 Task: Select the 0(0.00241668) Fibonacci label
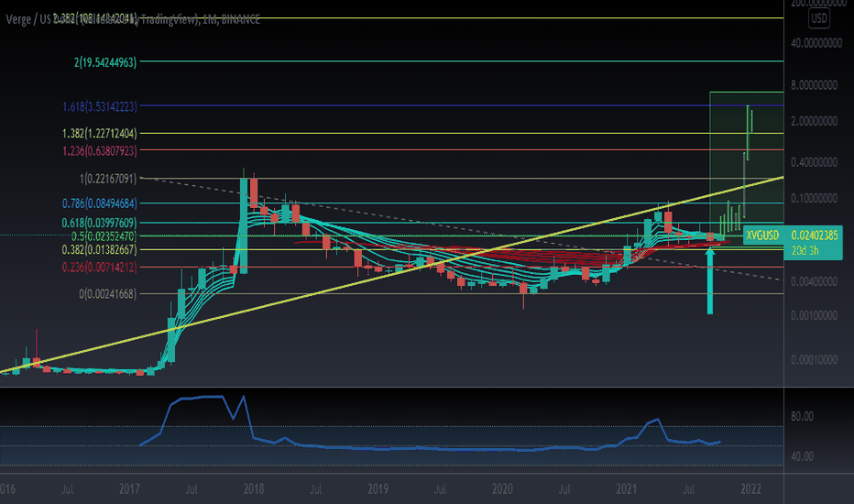tap(108, 293)
